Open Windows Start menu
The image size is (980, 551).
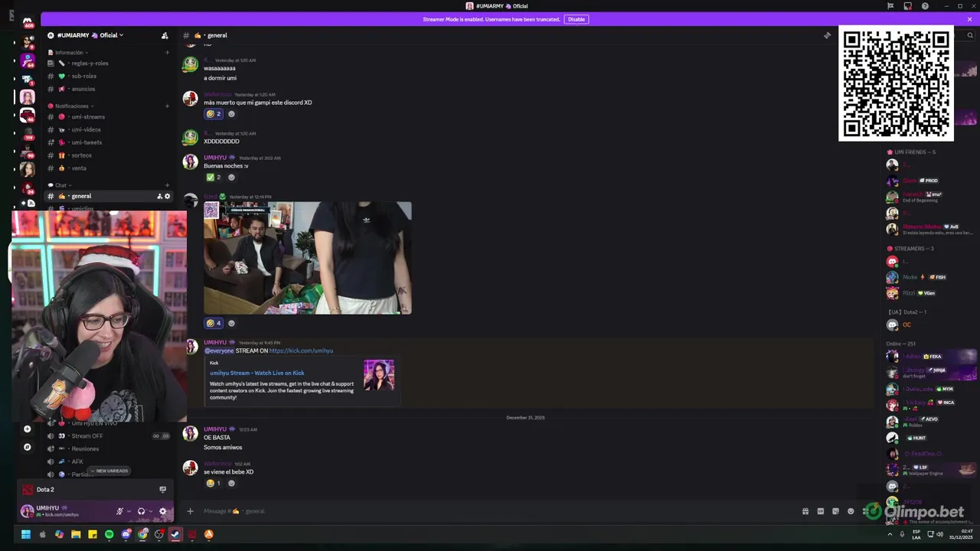[26, 534]
